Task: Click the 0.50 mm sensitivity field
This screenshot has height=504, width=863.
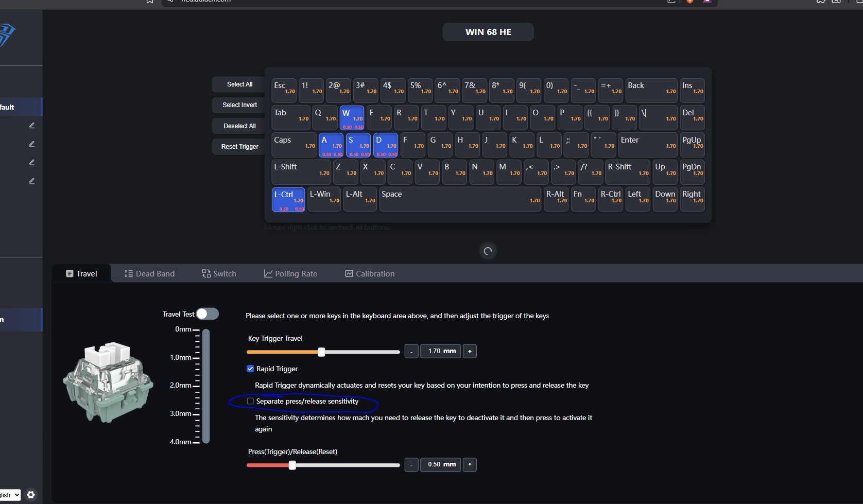Action: pos(441,464)
